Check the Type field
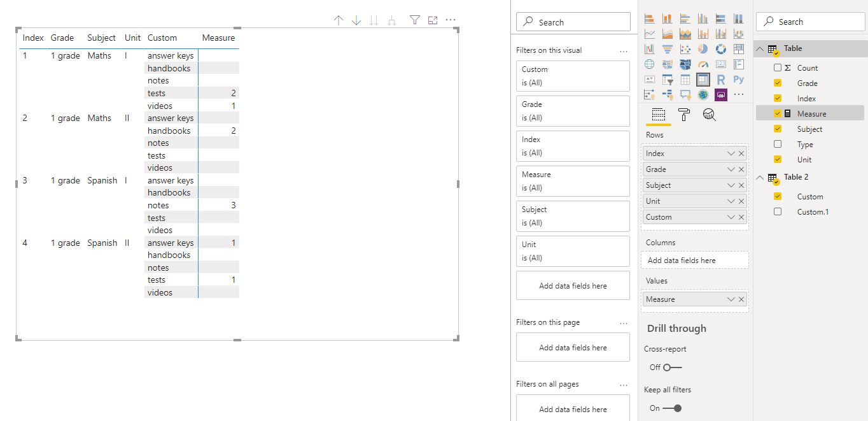The image size is (868, 421). pyautogui.click(x=778, y=144)
